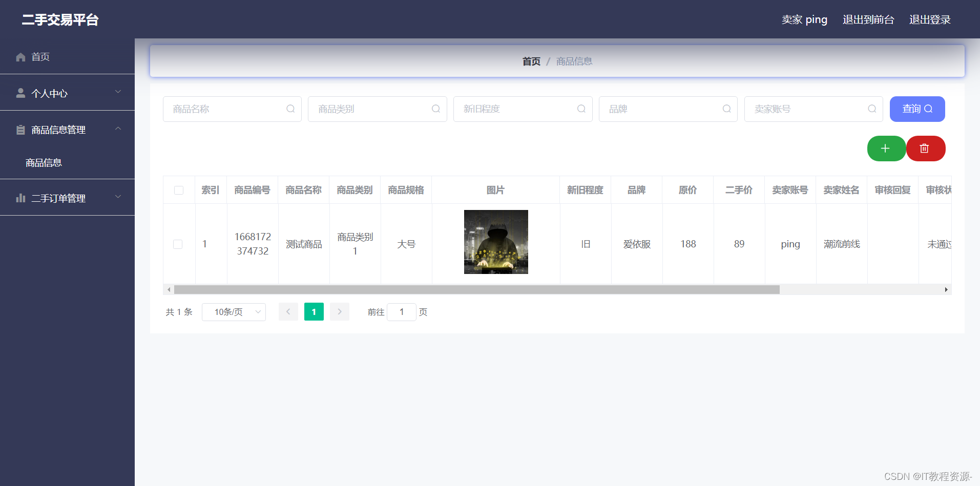The height and width of the screenshot is (486, 980).
Task: Open the 10条/页 page size dropdown
Action: (x=234, y=312)
